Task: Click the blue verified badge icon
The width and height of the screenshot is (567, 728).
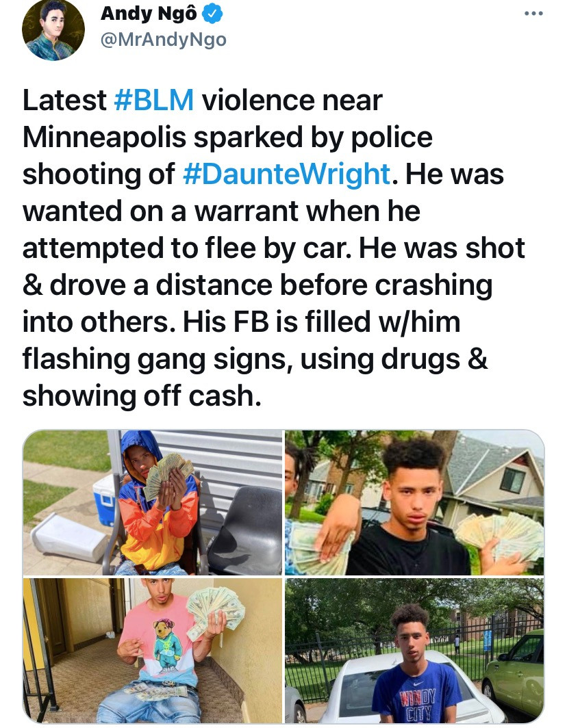Action: coord(214,14)
